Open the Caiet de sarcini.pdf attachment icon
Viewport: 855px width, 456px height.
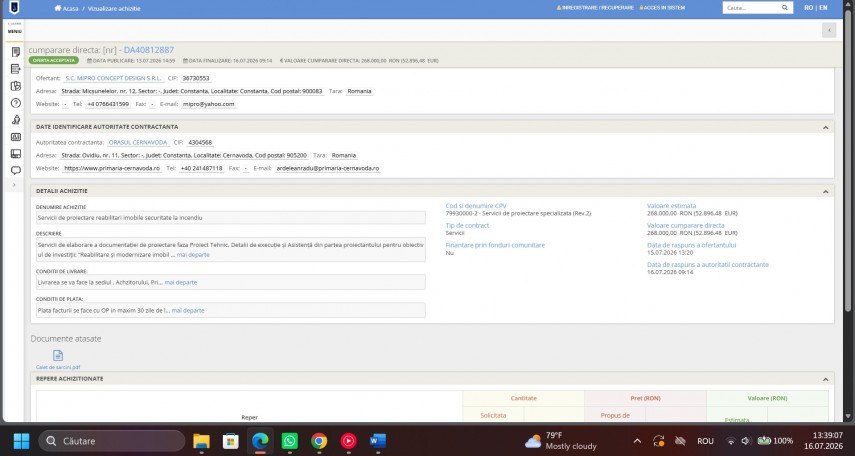tap(58, 356)
